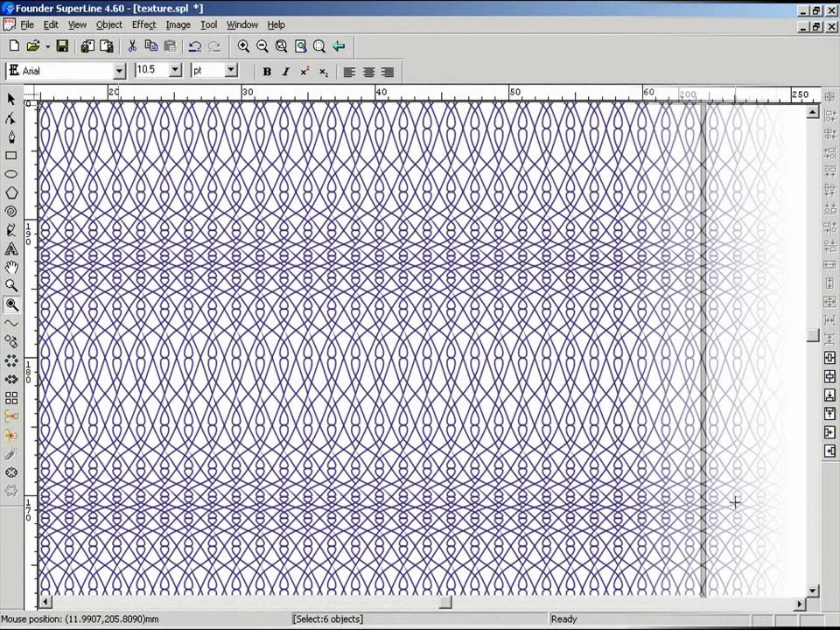Activate the Hand pan tool

[11, 268]
